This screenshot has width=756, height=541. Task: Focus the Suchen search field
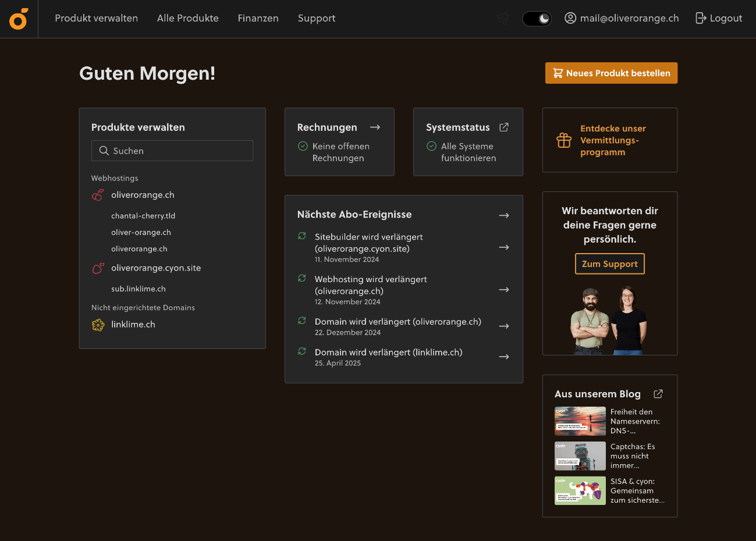coord(172,151)
